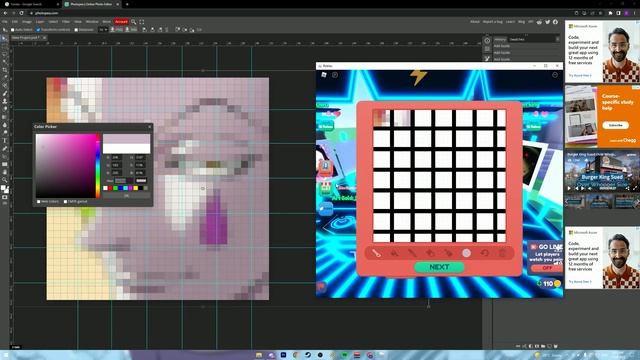Select the Rectangle shape tool
Viewport: 640px width, 360px height.
[4, 164]
